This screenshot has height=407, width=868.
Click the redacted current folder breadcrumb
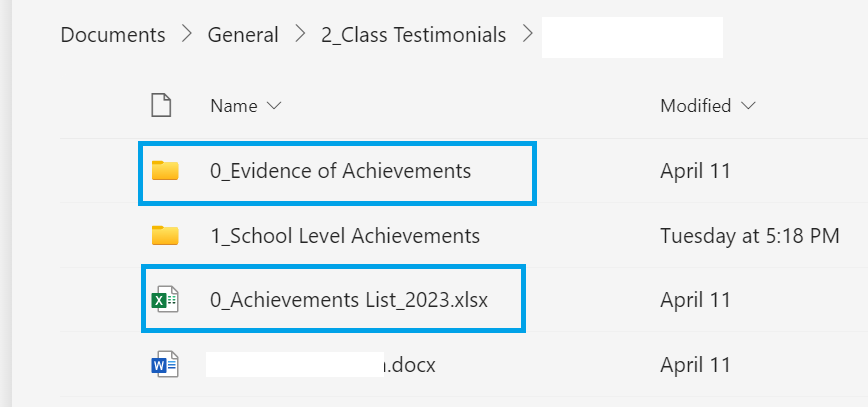632,36
